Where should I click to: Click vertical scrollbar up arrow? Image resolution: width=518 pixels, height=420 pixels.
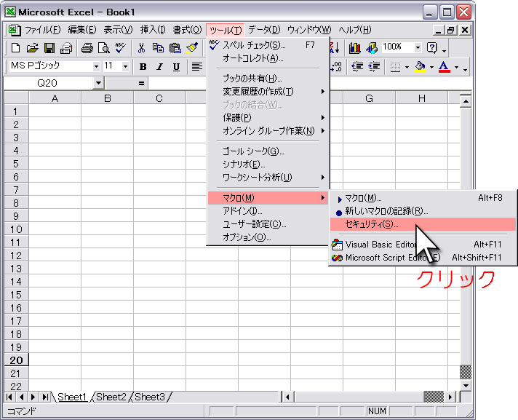coord(466,100)
